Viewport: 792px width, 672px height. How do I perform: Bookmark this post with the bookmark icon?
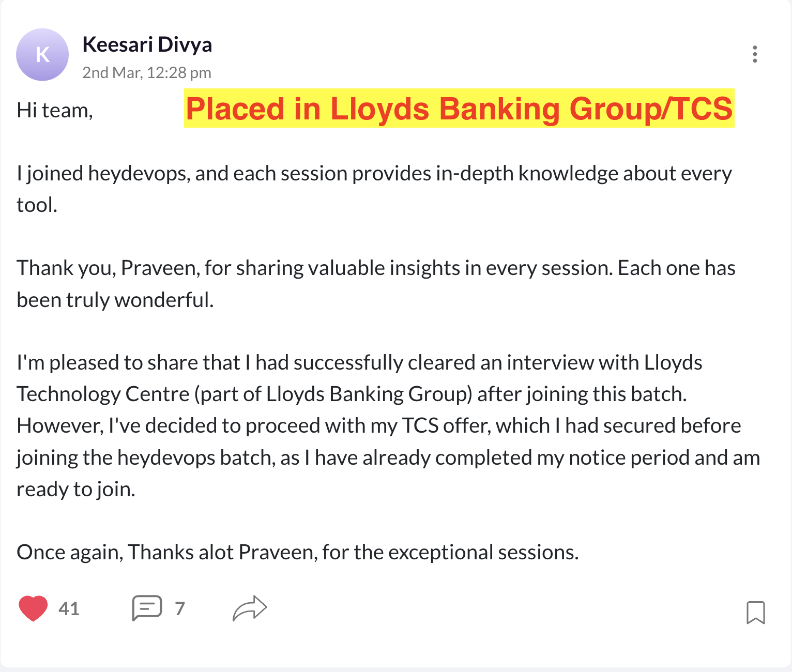tap(755, 612)
